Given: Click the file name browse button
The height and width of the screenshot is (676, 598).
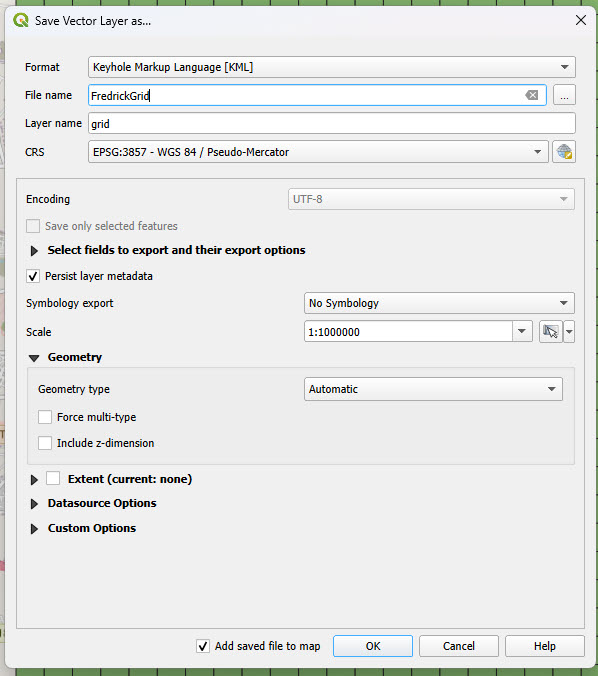Looking at the screenshot, I should (564, 95).
